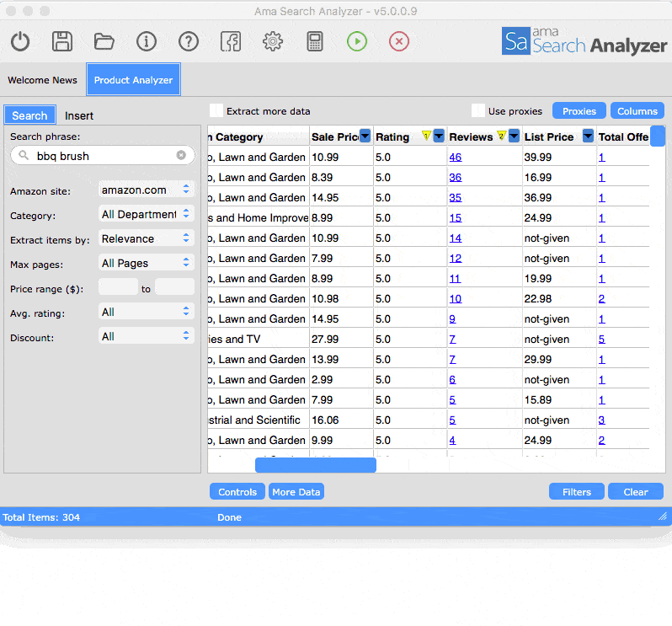Open settings gear icon

pyautogui.click(x=273, y=41)
